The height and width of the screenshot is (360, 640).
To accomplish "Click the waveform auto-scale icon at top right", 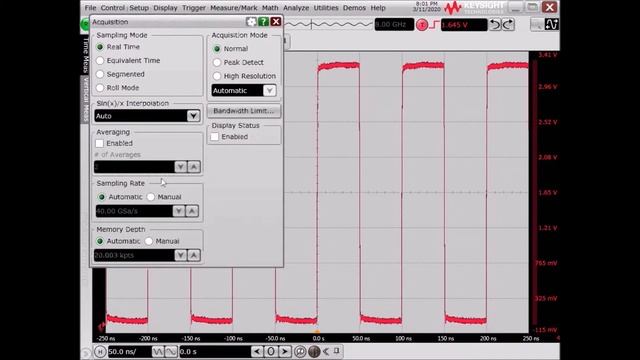I will [x=551, y=24].
